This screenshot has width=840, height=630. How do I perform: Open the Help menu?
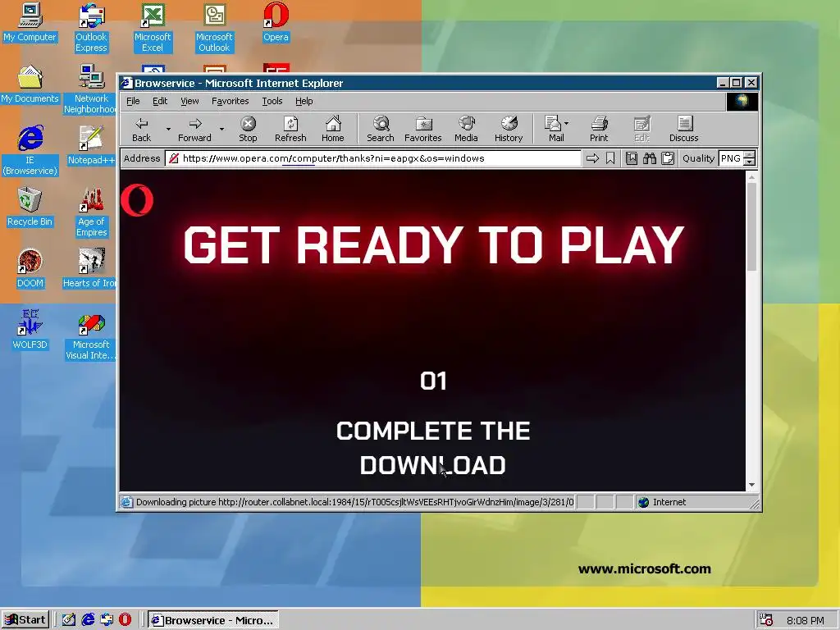(304, 101)
